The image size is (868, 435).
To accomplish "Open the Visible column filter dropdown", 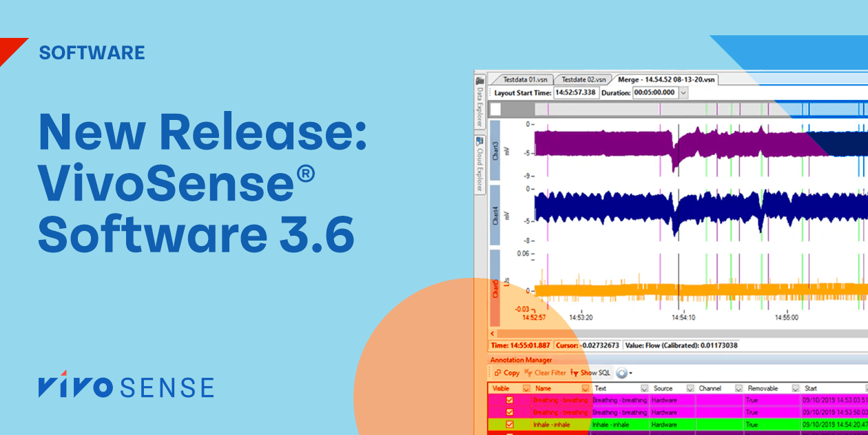I will point(526,389).
